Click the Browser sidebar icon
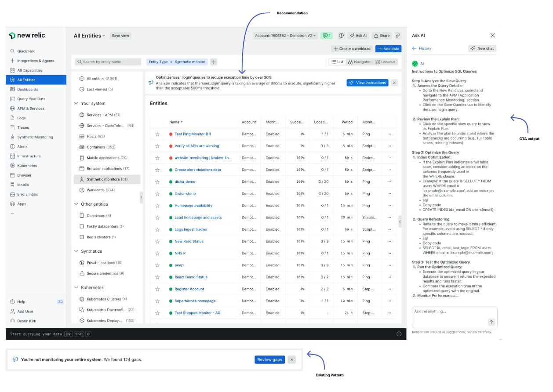This screenshot has height=392, width=553. pyautogui.click(x=12, y=175)
